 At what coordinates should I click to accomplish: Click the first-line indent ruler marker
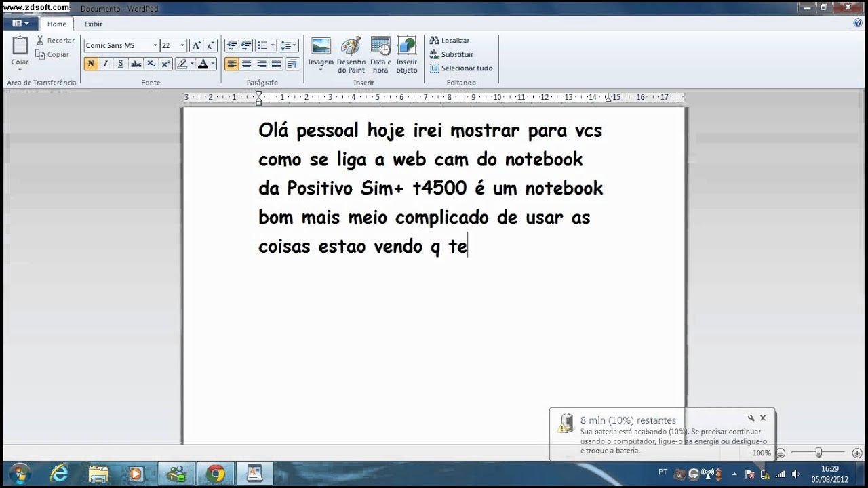tap(258, 94)
